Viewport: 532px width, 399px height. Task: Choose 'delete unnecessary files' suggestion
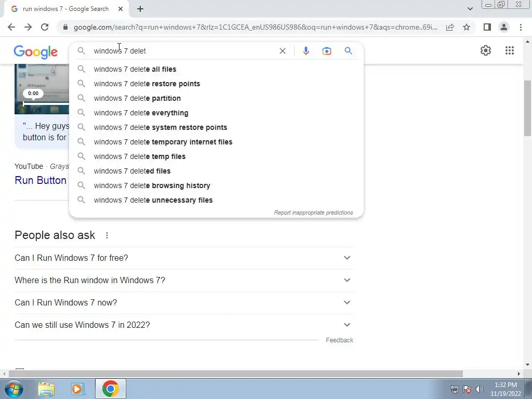click(x=216, y=201)
